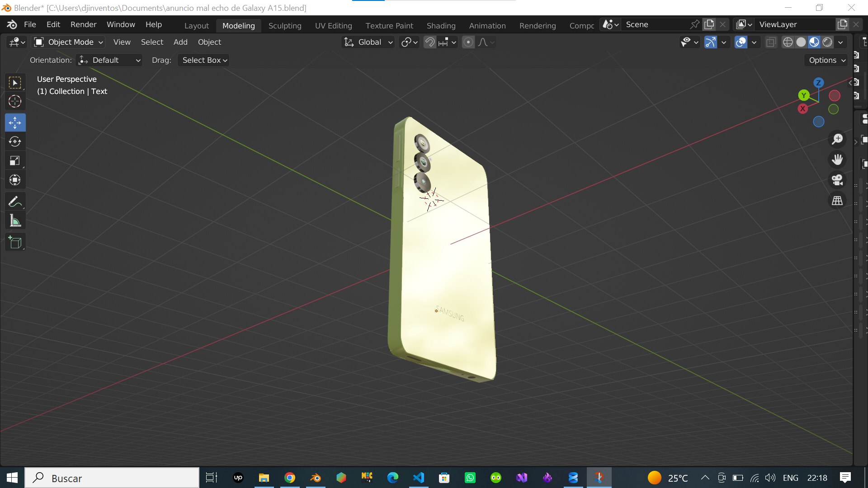Select the Rotate tool
This screenshot has width=868, height=488.
pyautogui.click(x=15, y=141)
